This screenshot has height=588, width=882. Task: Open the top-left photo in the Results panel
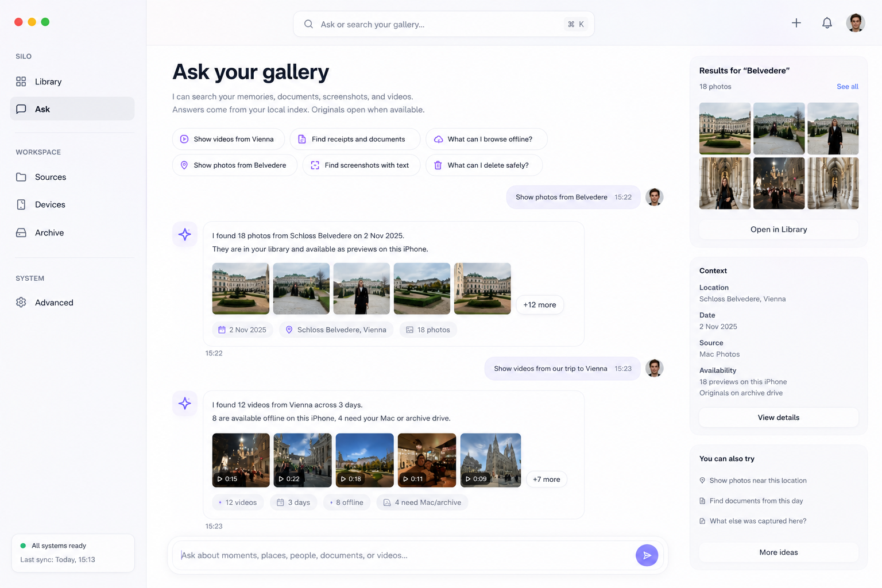725,129
